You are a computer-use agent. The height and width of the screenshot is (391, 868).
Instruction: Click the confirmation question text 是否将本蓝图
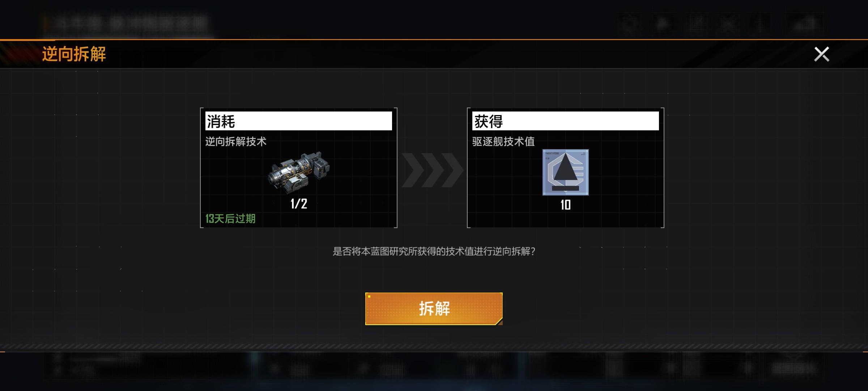(x=434, y=251)
